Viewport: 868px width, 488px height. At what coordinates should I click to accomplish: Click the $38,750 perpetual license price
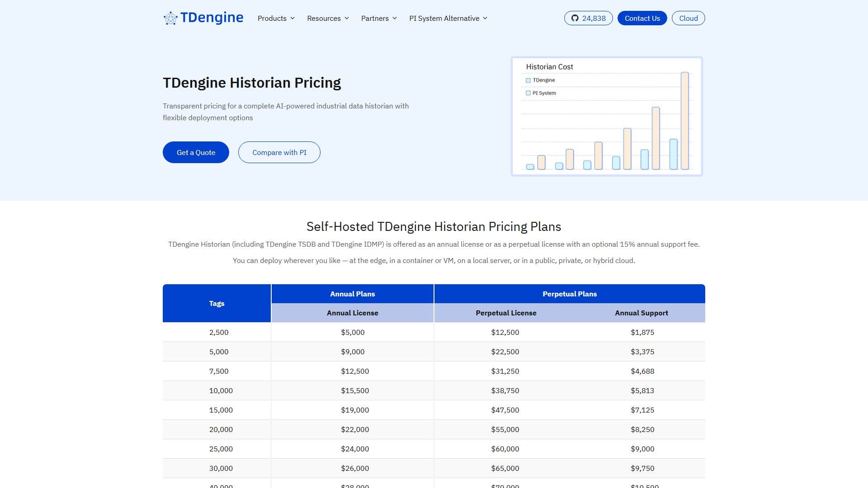505,390
